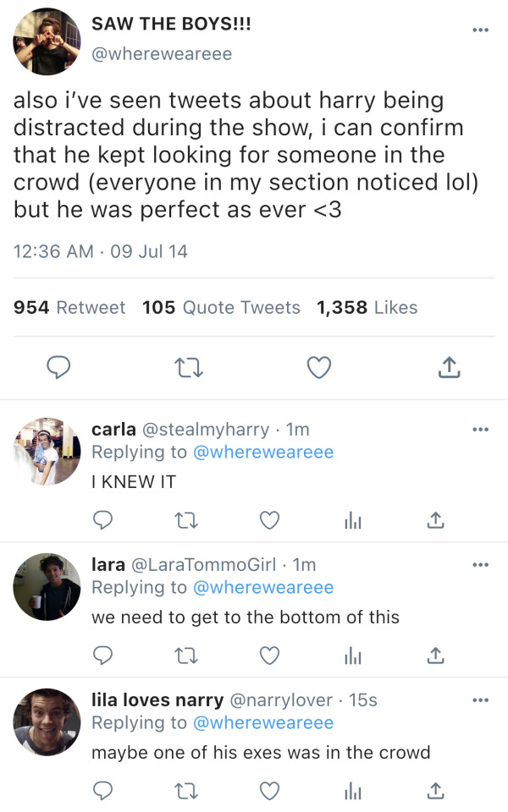Share the main tweet
Viewport: 508px width, 812px height.
tap(449, 366)
